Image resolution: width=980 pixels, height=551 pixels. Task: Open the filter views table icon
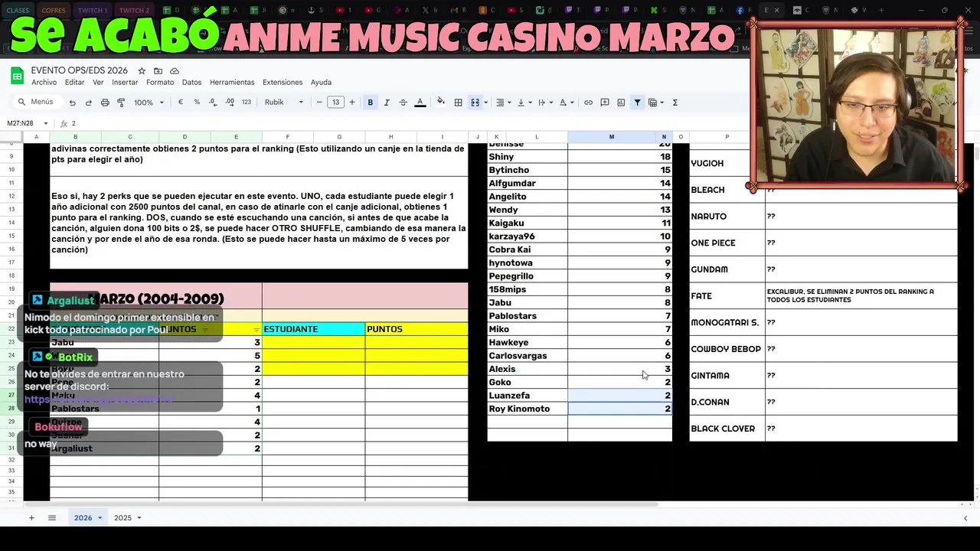click(x=655, y=103)
